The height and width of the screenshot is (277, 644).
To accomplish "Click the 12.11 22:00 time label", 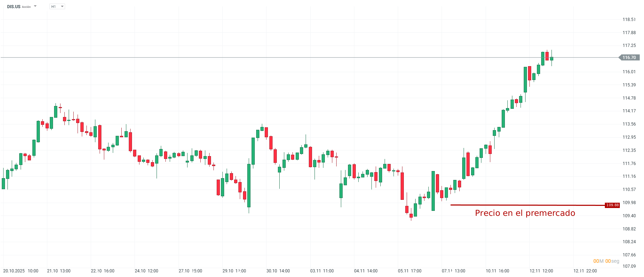I will (585, 271).
